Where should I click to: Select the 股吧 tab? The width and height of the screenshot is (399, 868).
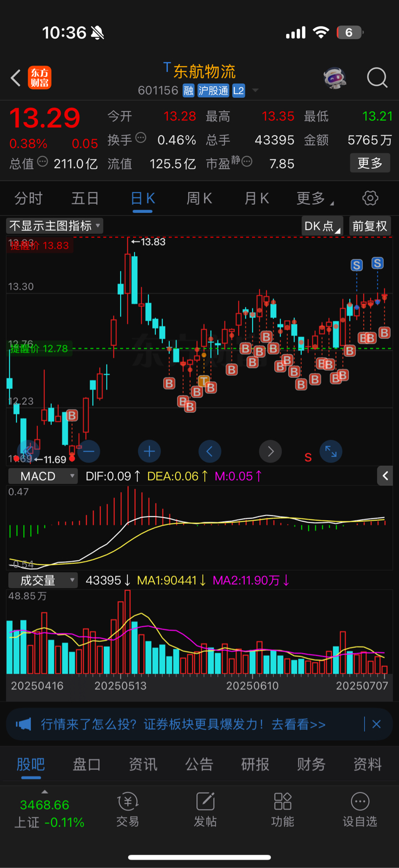31,764
